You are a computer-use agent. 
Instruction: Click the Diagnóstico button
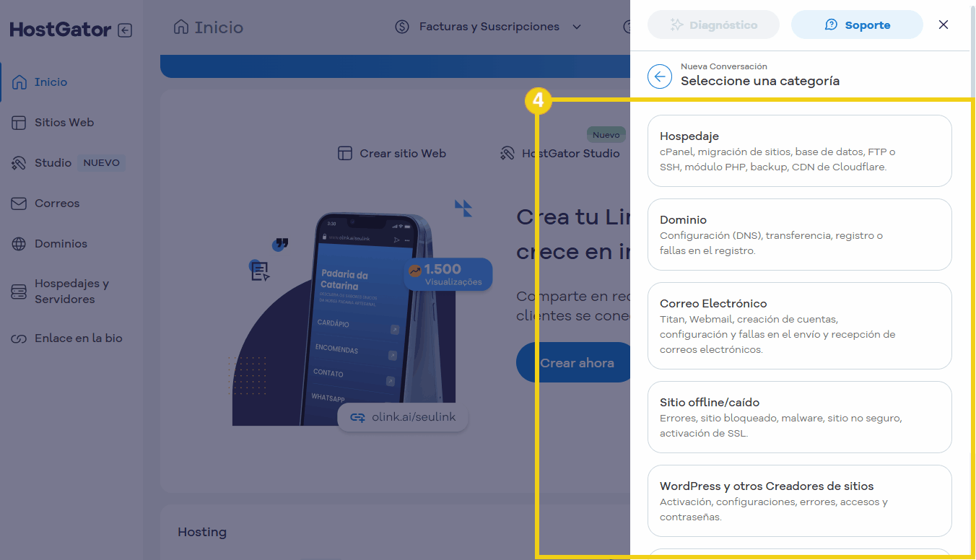[713, 25]
